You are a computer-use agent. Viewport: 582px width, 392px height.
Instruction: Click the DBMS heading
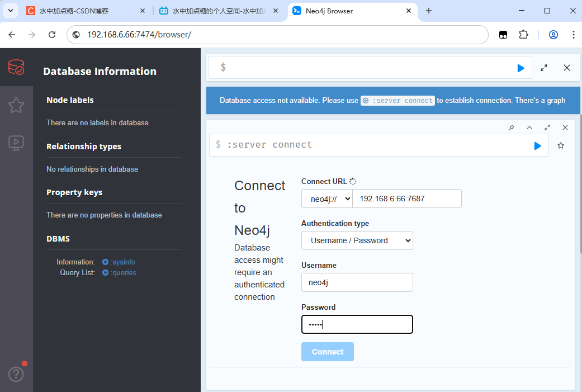[x=58, y=239]
